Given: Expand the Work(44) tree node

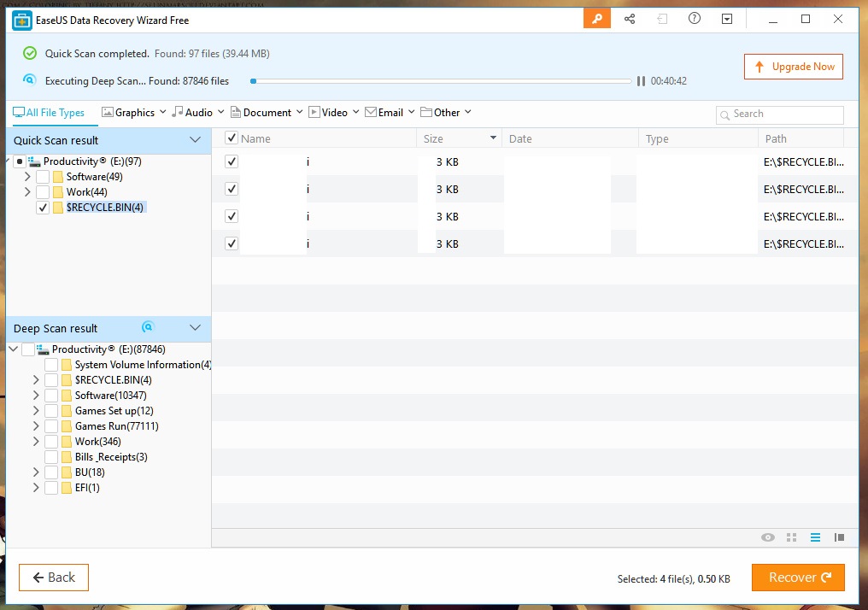Looking at the screenshot, I should point(27,192).
